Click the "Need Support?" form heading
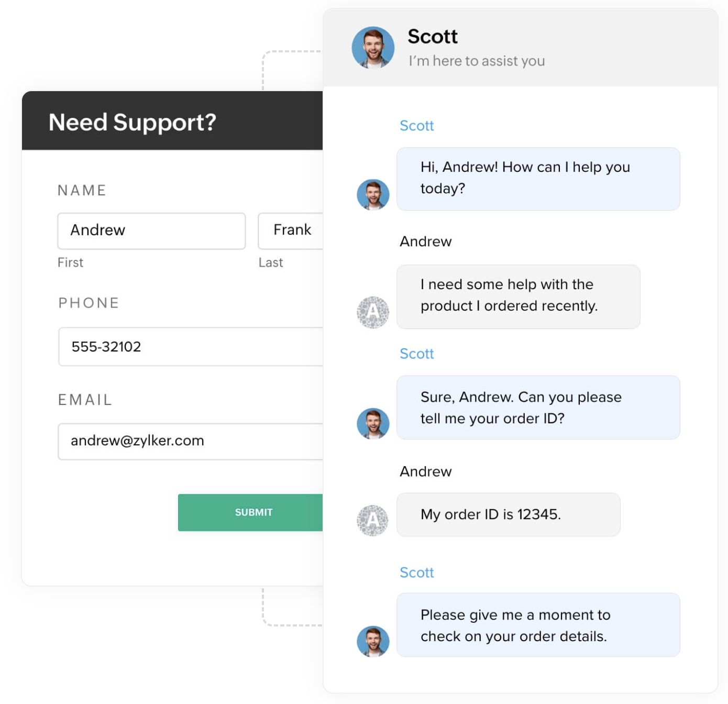 click(133, 122)
